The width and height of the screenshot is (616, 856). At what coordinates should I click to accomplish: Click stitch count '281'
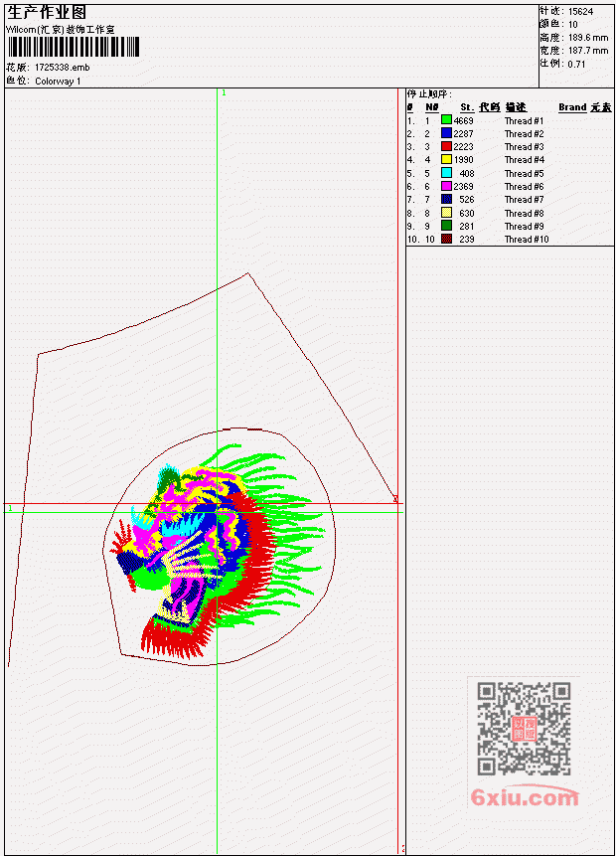pyautogui.click(x=467, y=227)
